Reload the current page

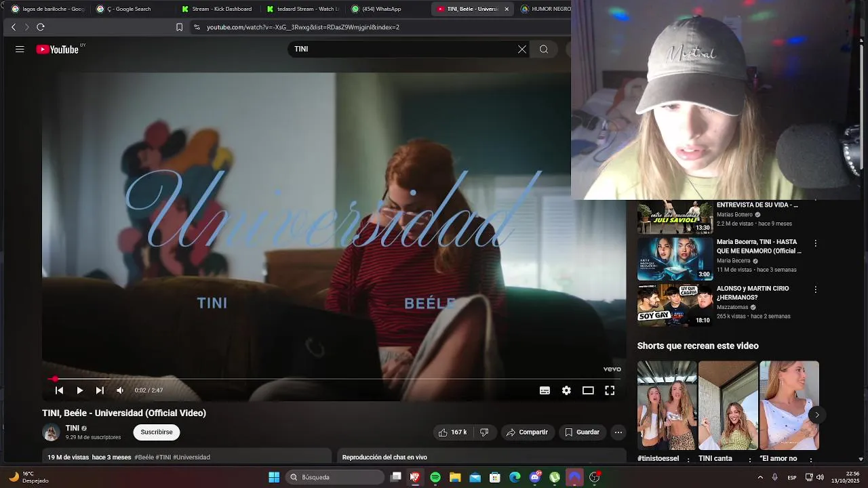41,27
